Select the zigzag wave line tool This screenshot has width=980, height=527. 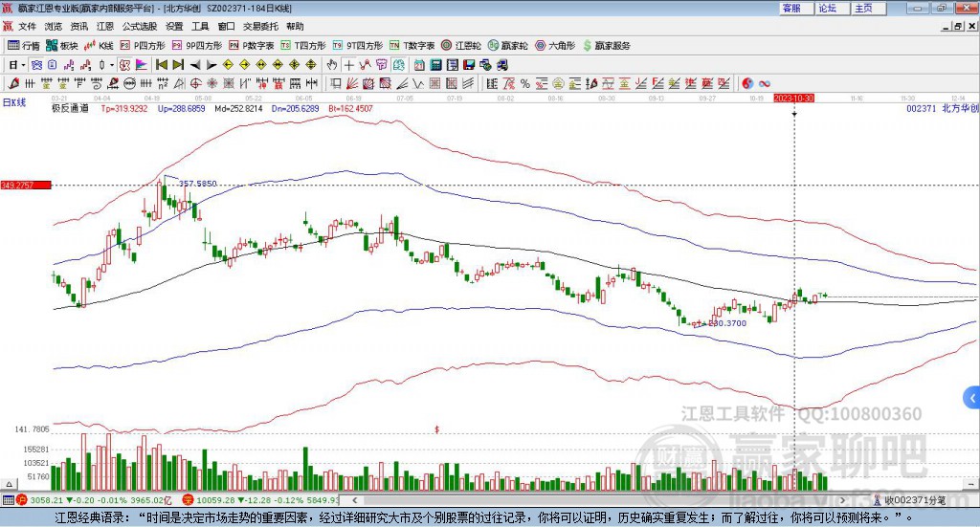click(x=419, y=83)
